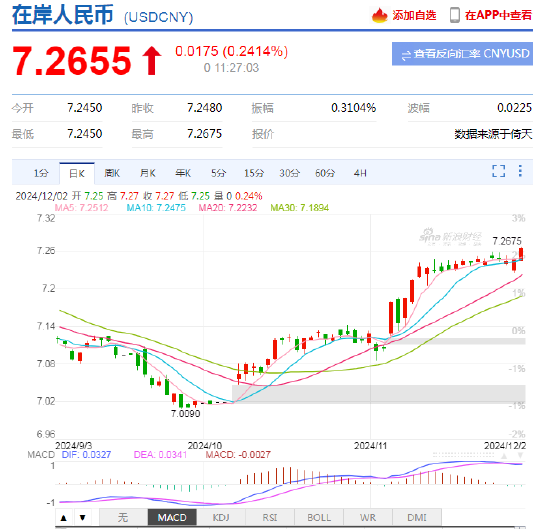Click the chart range slider above the MACD panel
The width and height of the screenshot is (550, 529).
463,455
